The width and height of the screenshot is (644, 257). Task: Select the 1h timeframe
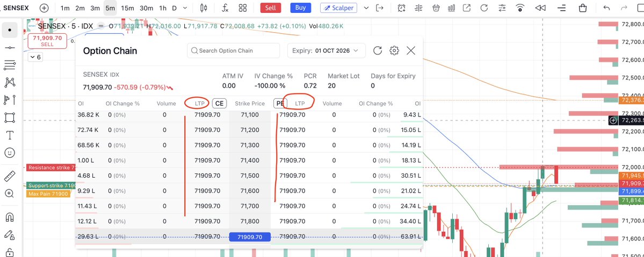[163, 8]
